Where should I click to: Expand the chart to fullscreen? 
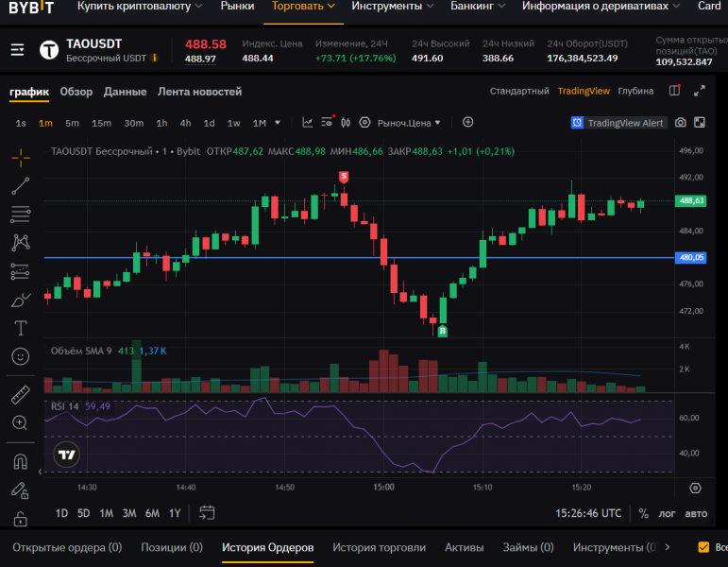(x=700, y=91)
